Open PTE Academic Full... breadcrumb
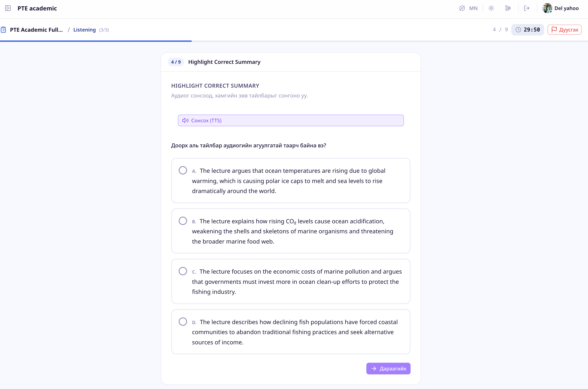Image resolution: width=588 pixels, height=389 pixels. [36, 30]
